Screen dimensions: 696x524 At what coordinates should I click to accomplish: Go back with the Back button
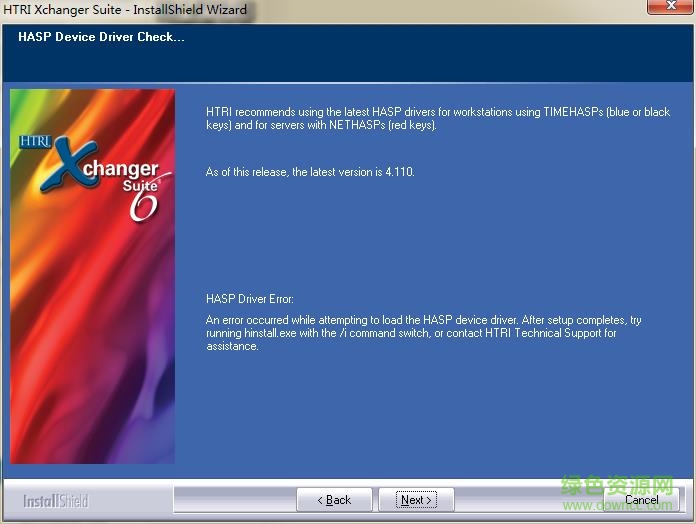click(x=334, y=500)
